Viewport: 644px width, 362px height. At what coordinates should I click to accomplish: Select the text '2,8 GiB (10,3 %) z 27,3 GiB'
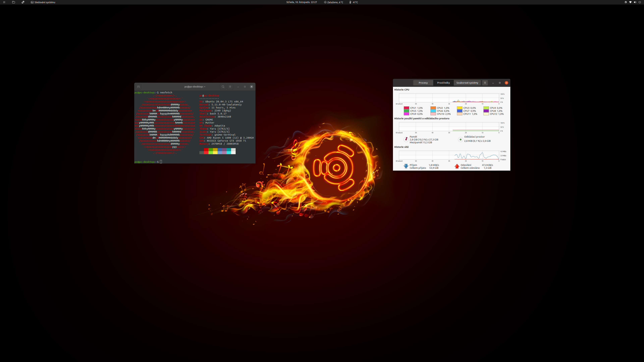coord(424,140)
